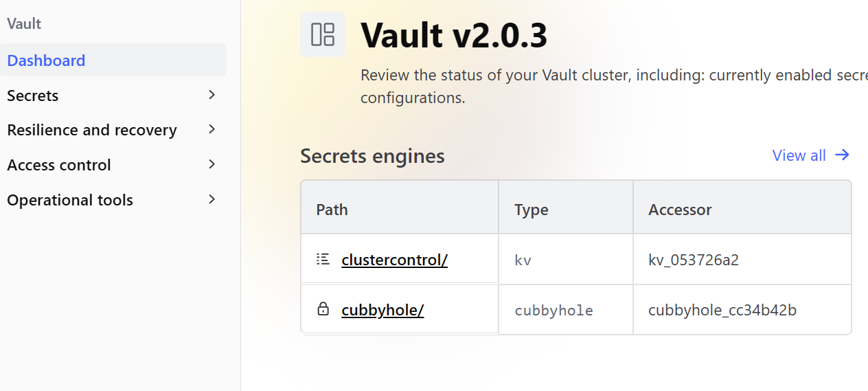Open the clustercontrol/ secrets engine link
Image resolution: width=868 pixels, height=391 pixels.
pyautogui.click(x=394, y=260)
